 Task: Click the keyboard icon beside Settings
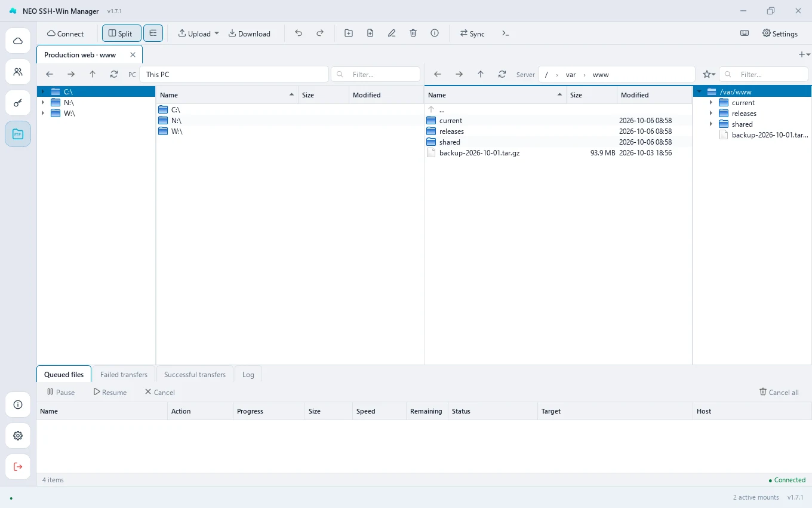[745, 33]
